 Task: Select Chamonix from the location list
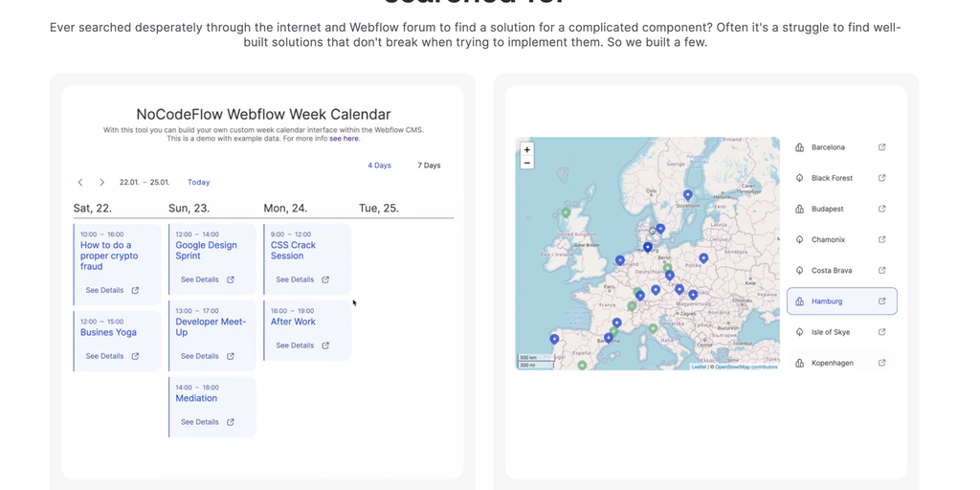[828, 239]
